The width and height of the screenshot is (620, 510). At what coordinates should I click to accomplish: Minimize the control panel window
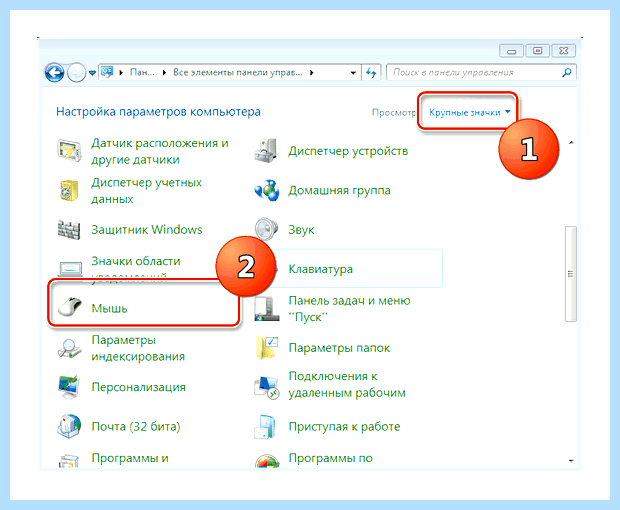point(512,51)
